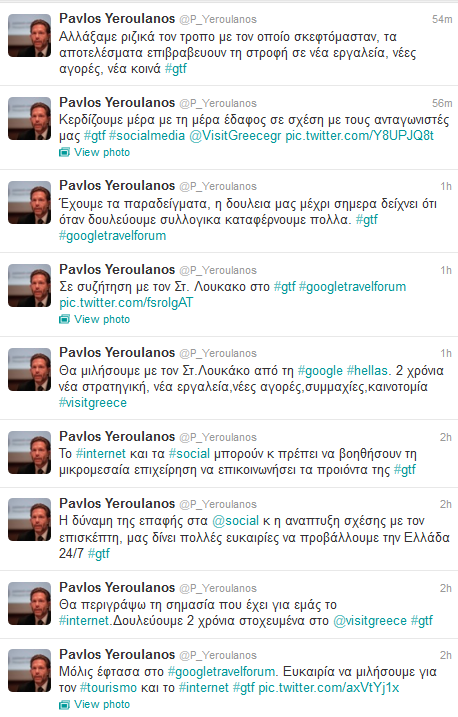Click the #googletravelforum hashtag in the third tweet
Image resolution: width=458 pixels, height=717 pixels.
(112, 236)
